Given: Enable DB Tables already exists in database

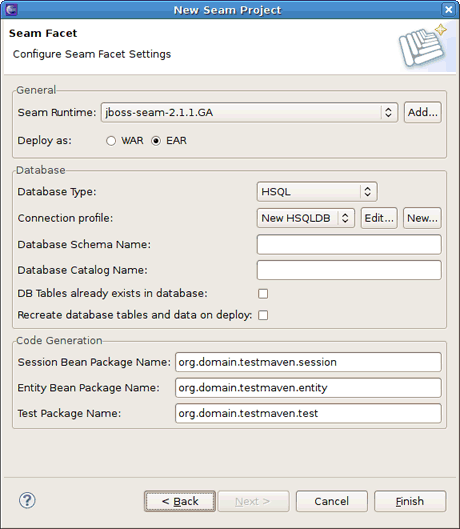Looking at the screenshot, I should pyautogui.click(x=263, y=294).
